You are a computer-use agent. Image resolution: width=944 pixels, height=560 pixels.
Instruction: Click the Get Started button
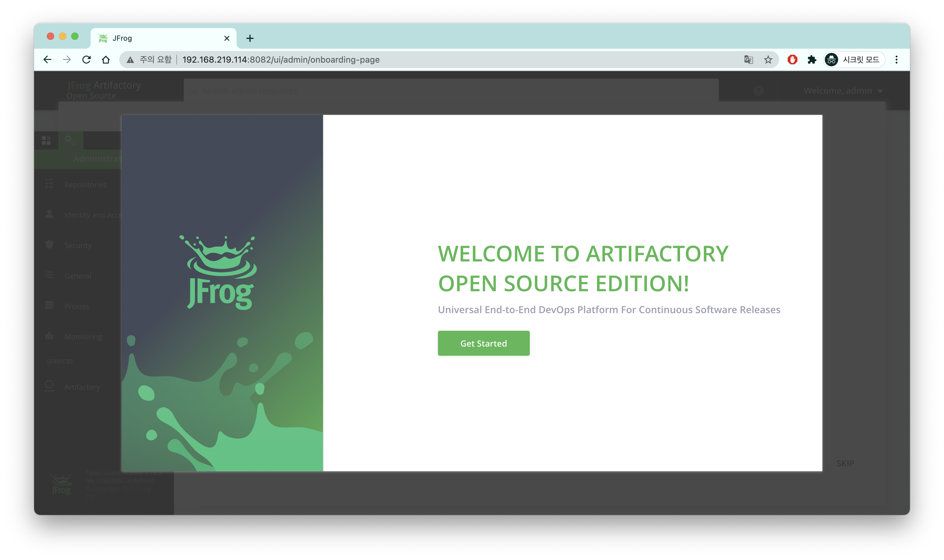(x=483, y=343)
